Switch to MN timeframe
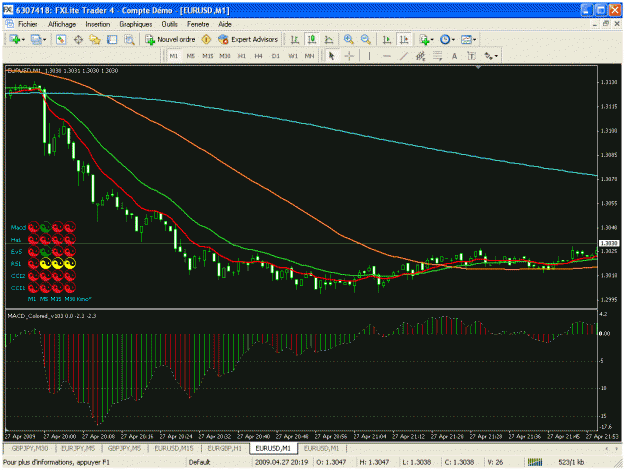Image resolution: width=625 pixels, height=470 pixels. click(x=309, y=56)
